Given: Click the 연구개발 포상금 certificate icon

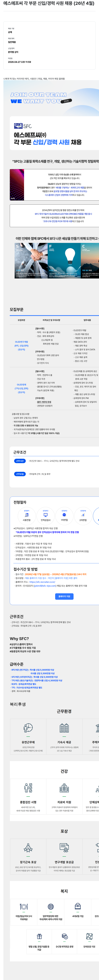Looking at the screenshot, I should point(64,847).
